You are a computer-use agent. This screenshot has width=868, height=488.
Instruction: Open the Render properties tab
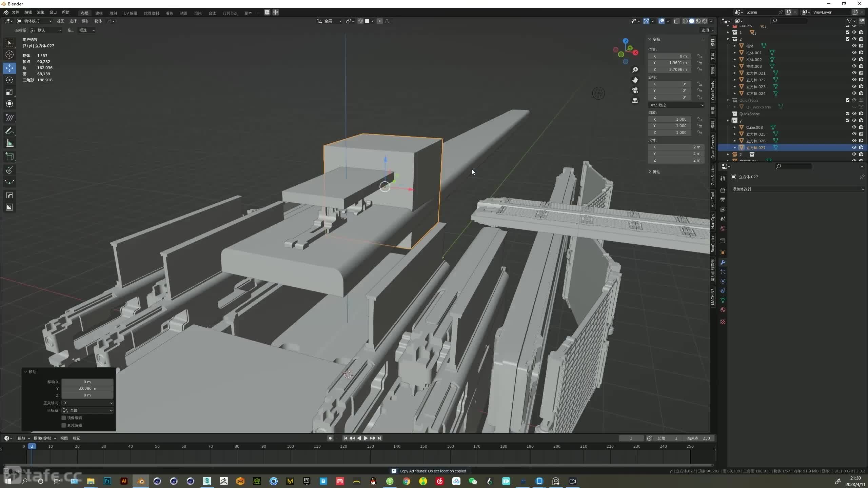723,190
